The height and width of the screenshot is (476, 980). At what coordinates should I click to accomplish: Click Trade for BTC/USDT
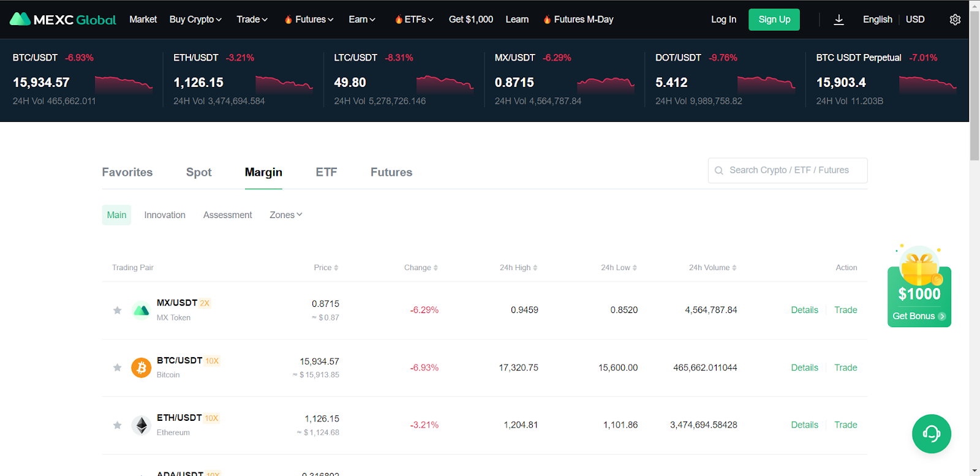[x=846, y=368]
